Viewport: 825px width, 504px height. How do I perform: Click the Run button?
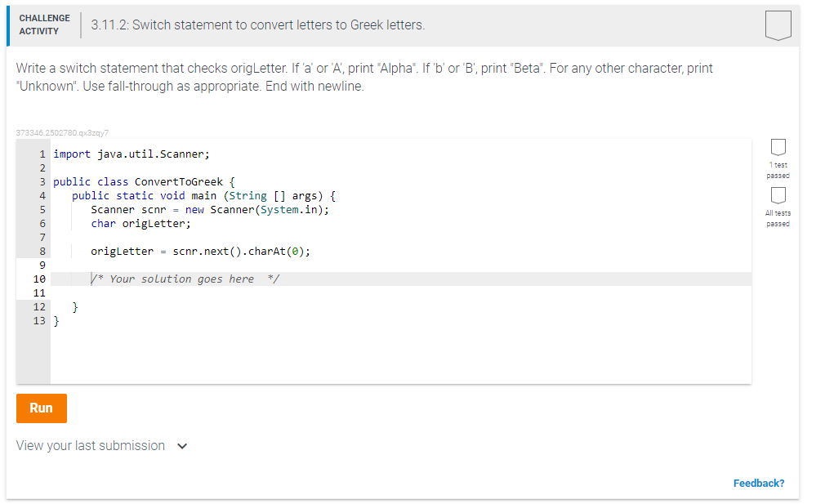click(41, 408)
